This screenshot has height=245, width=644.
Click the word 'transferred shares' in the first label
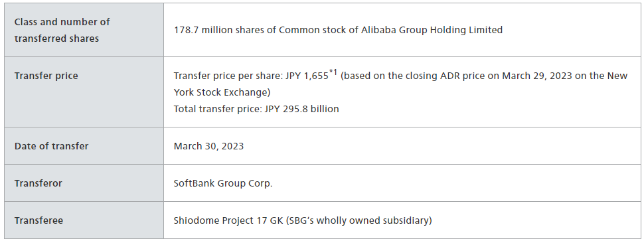click(x=56, y=39)
